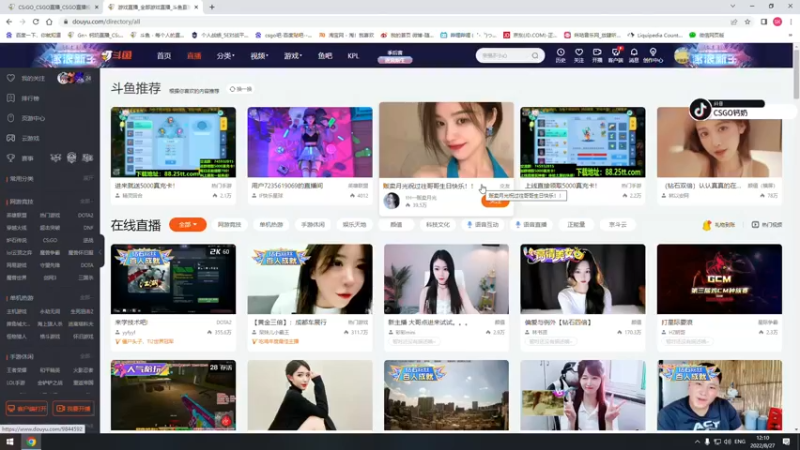Click the browser share icon in address bar
Screen dimensions: 800x450
pos(734,21)
